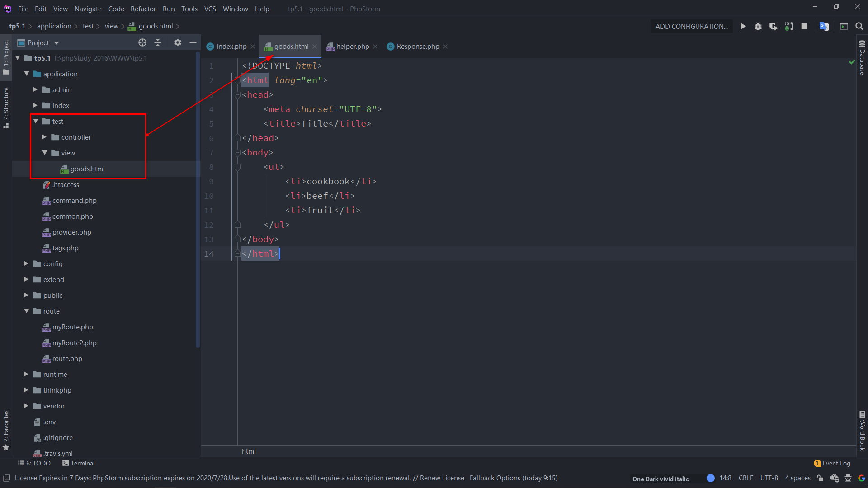Click CRLF line separator setting

coord(746,478)
